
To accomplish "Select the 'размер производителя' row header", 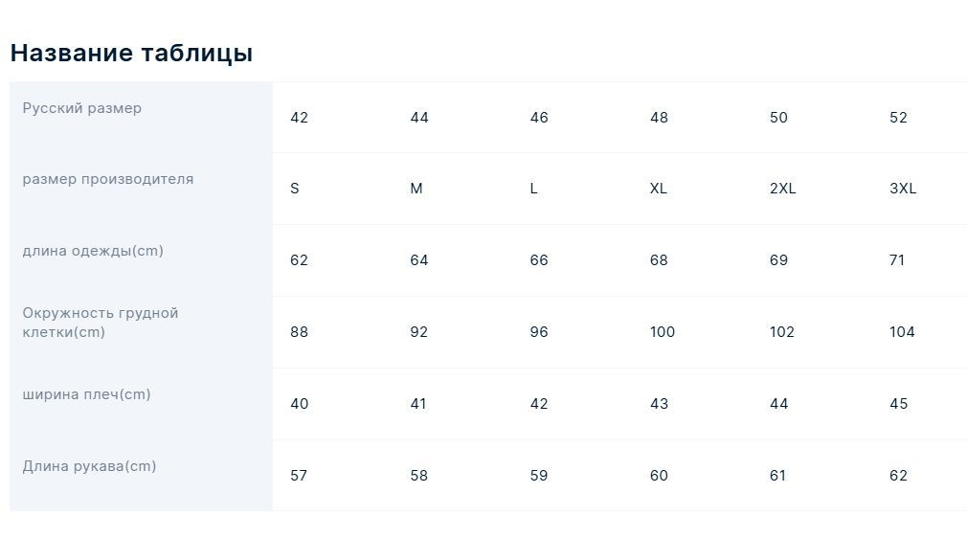I will pyautogui.click(x=108, y=179).
